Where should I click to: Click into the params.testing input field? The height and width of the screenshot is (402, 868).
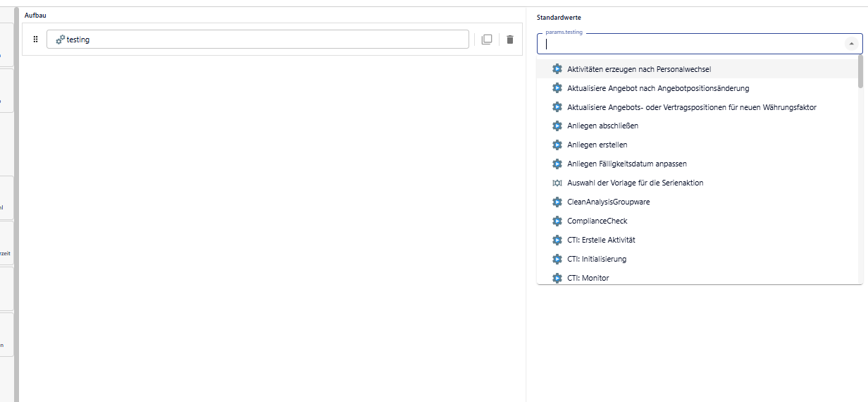coord(690,44)
